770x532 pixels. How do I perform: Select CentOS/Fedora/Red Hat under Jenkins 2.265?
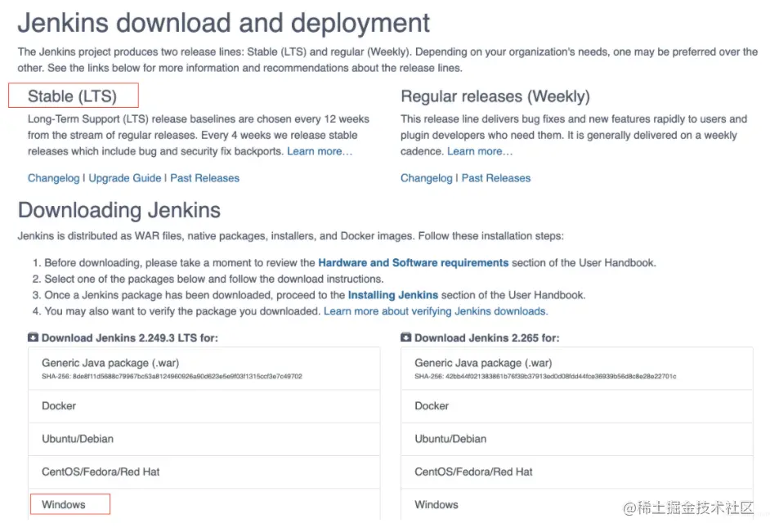(576, 472)
